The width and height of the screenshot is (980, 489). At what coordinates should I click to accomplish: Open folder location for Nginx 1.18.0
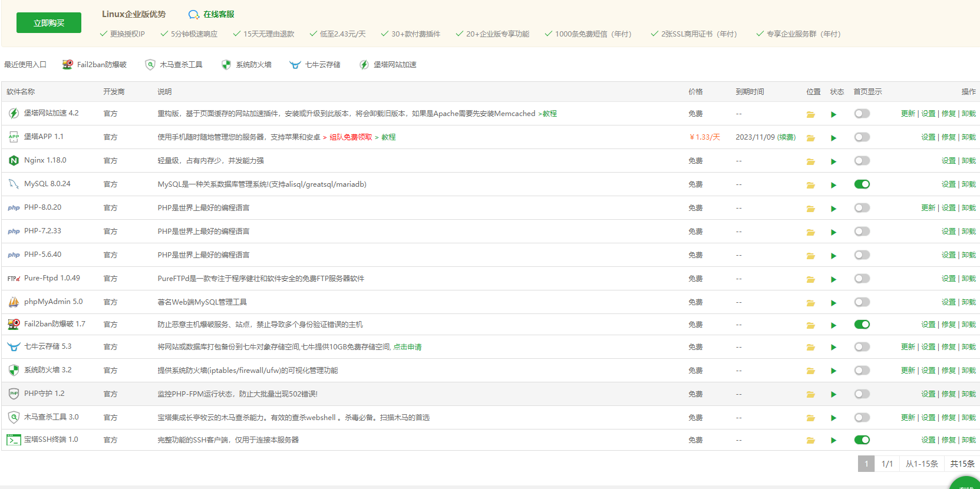[811, 161]
